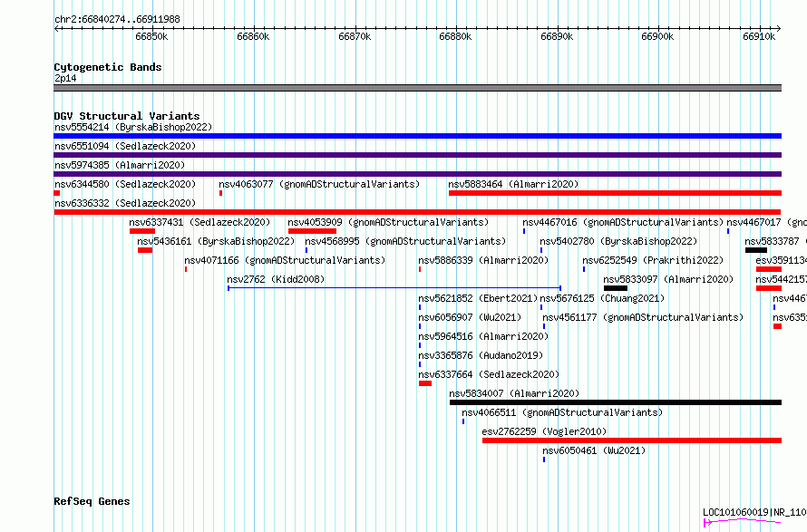This screenshot has height=532, width=807.
Task: Open nsv5402780 (ByrskaBishop2022) label
Action: click(x=618, y=241)
